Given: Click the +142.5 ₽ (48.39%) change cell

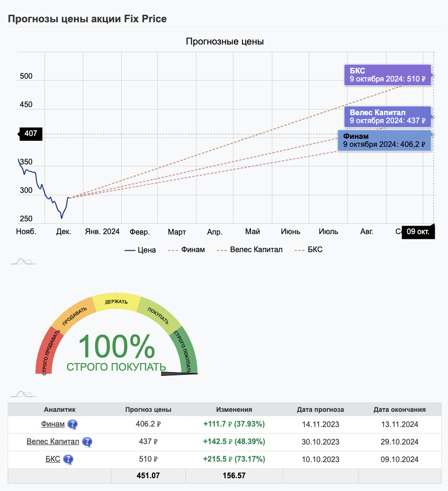Looking at the screenshot, I should [234, 442].
